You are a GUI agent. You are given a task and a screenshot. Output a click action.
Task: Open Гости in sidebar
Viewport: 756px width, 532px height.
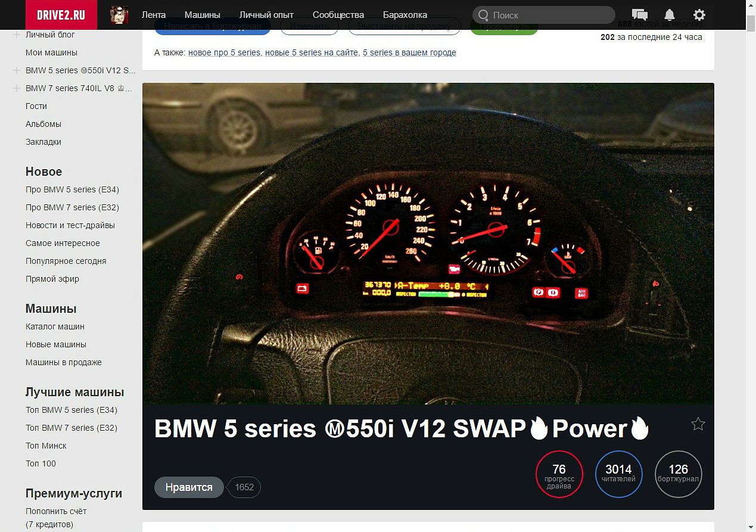[36, 106]
